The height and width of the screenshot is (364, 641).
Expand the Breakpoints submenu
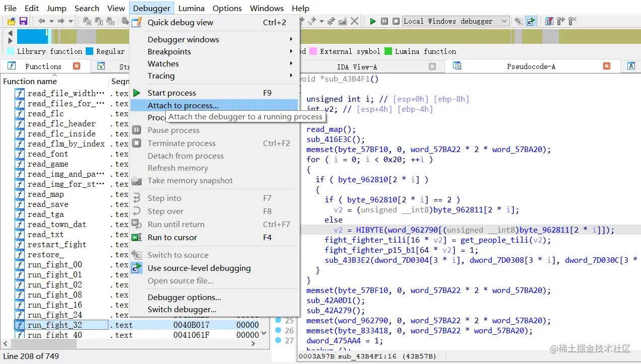tap(214, 51)
